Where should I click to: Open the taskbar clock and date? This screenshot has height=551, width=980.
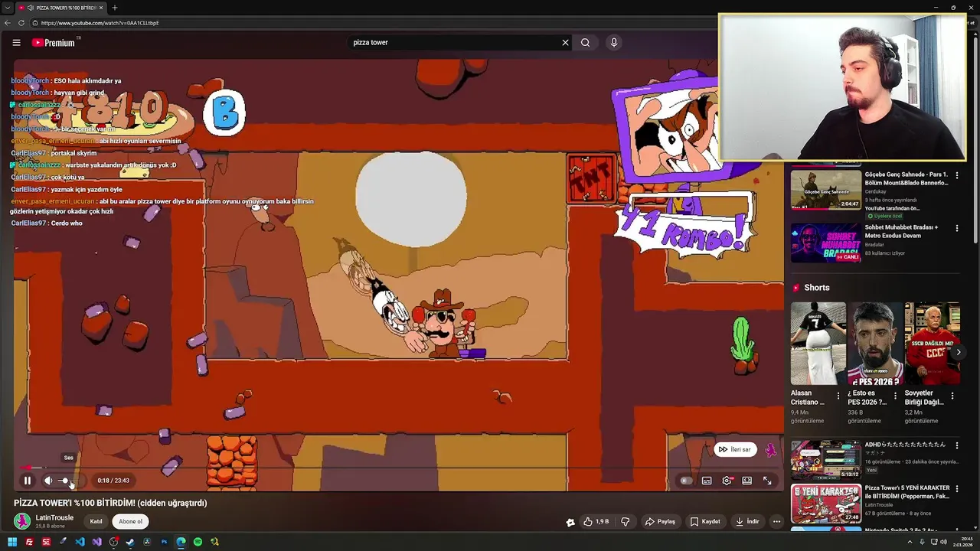[x=962, y=542]
